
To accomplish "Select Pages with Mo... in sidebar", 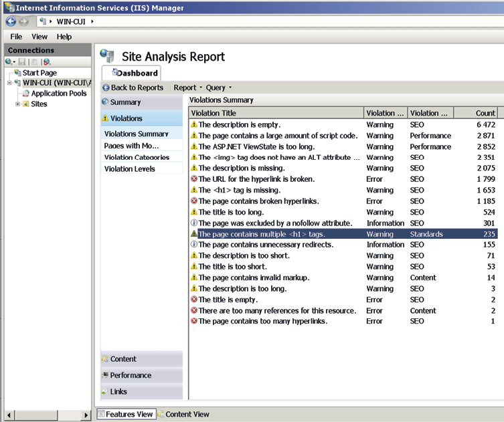I will click(142, 146).
